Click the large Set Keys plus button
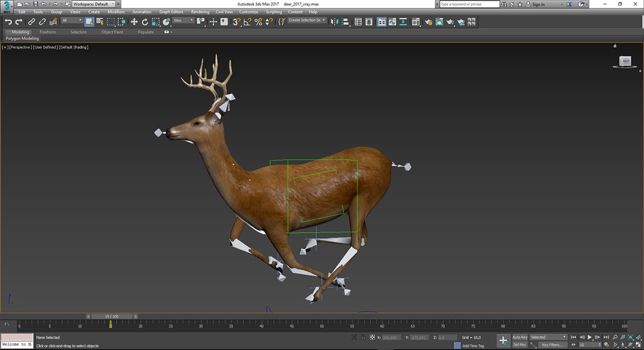Screen dimensions: 644x350 coord(503,341)
